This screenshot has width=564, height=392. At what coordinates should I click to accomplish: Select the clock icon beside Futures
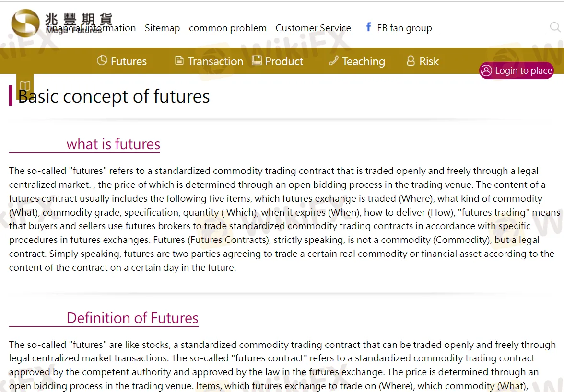(x=102, y=61)
